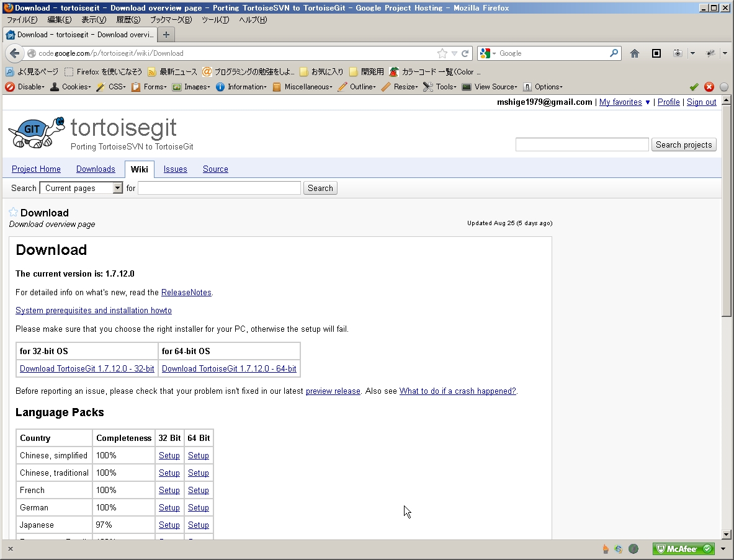Click the wiki search text field
Image resolution: width=734 pixels, height=560 pixels.
pos(219,188)
